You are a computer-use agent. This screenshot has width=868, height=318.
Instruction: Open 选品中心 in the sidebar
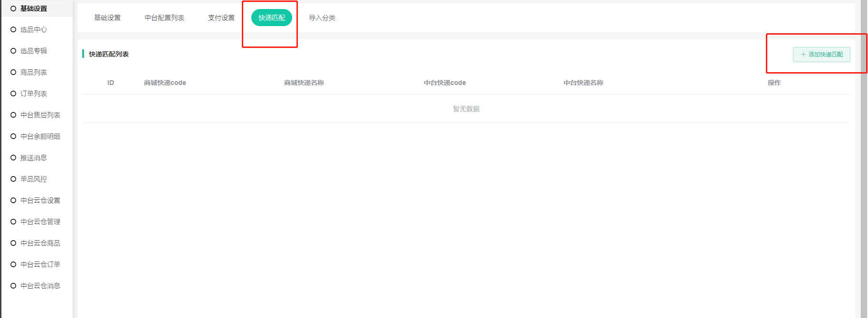click(x=34, y=29)
